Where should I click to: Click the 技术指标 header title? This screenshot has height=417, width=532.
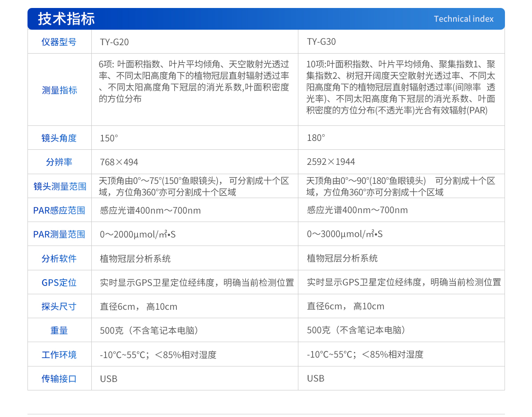(66, 19)
